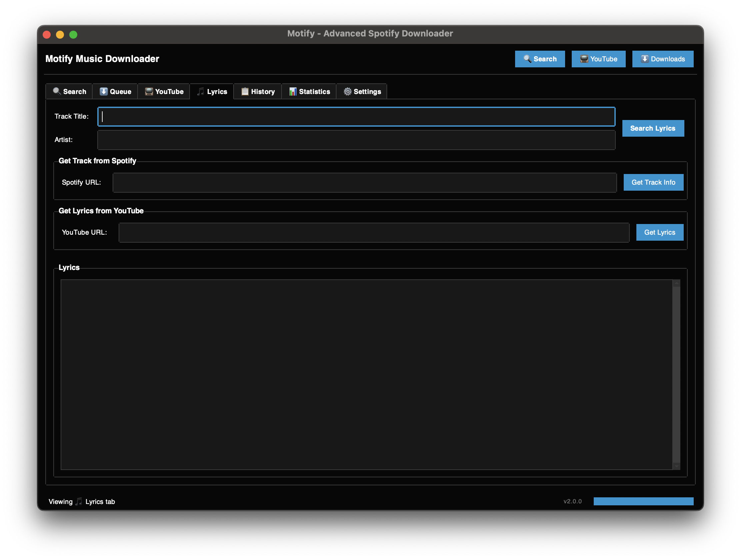
Task: Click the Spotify URL input field
Action: click(x=365, y=183)
